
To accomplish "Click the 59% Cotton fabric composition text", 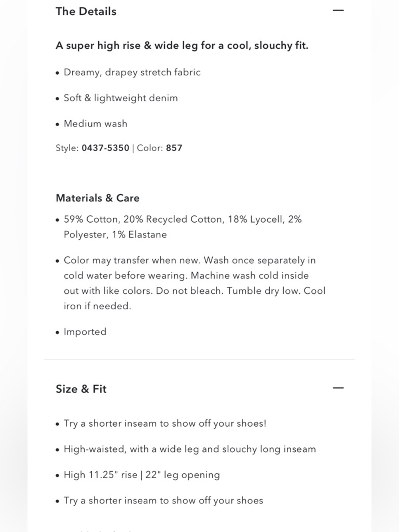I will coord(183,220).
